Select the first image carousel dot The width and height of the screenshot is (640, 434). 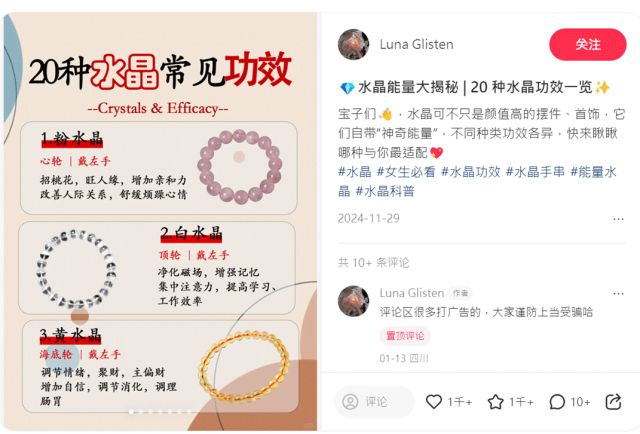[x=131, y=412]
